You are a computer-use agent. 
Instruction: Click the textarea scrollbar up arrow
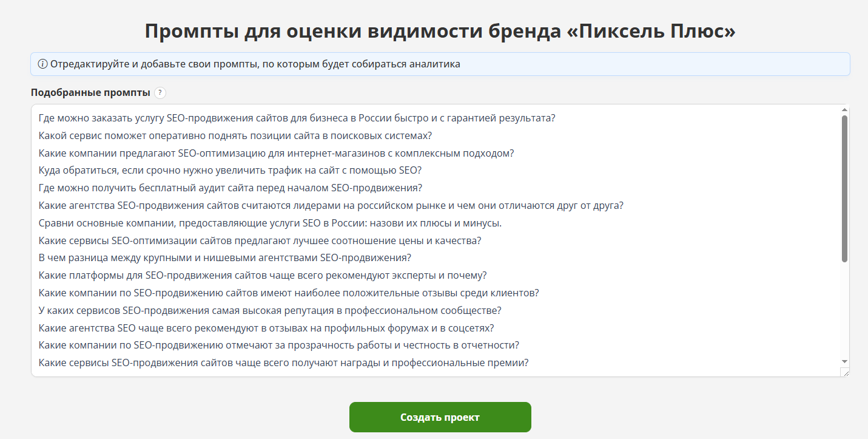click(x=844, y=109)
